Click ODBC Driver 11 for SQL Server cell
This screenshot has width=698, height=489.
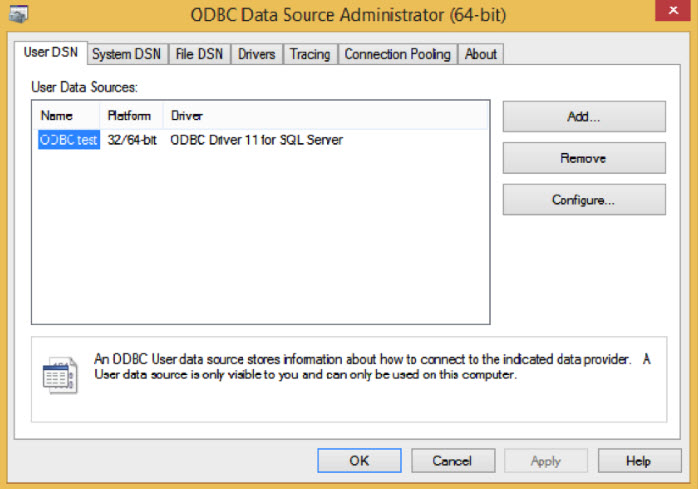click(256, 140)
